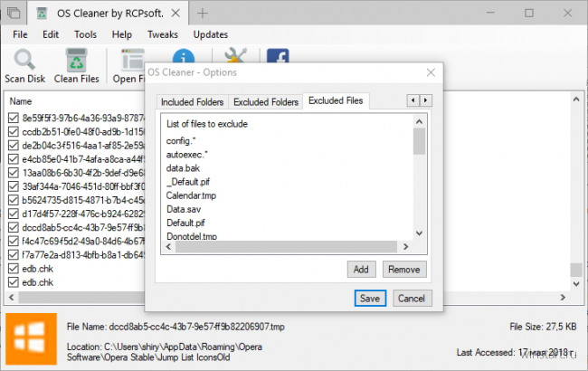Click main file list scroll-left arrow
This screenshot has width=588, height=371.
click(x=12, y=298)
